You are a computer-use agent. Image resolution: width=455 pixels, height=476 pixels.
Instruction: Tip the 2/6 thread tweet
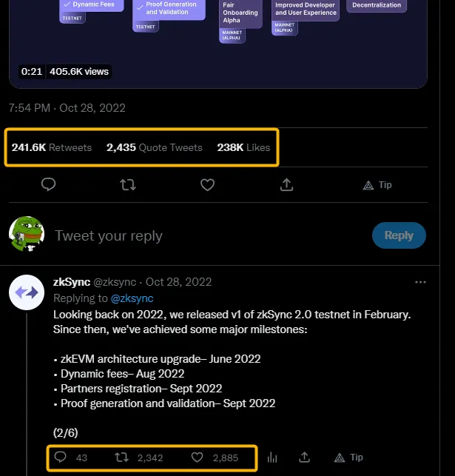coord(349,457)
